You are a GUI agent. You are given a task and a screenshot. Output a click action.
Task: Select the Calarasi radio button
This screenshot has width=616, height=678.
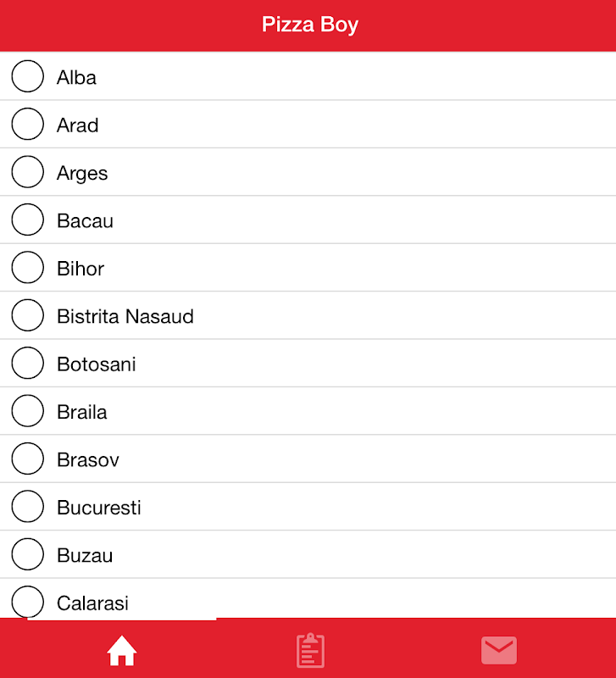pos(27,602)
